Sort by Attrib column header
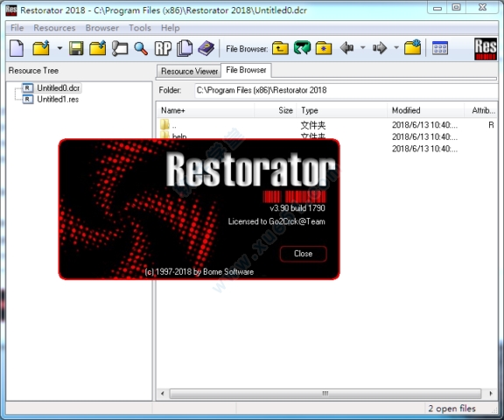 pyautogui.click(x=481, y=110)
